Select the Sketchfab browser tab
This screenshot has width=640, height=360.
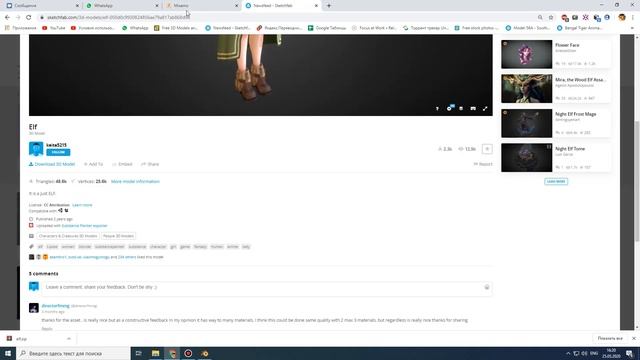281,6
